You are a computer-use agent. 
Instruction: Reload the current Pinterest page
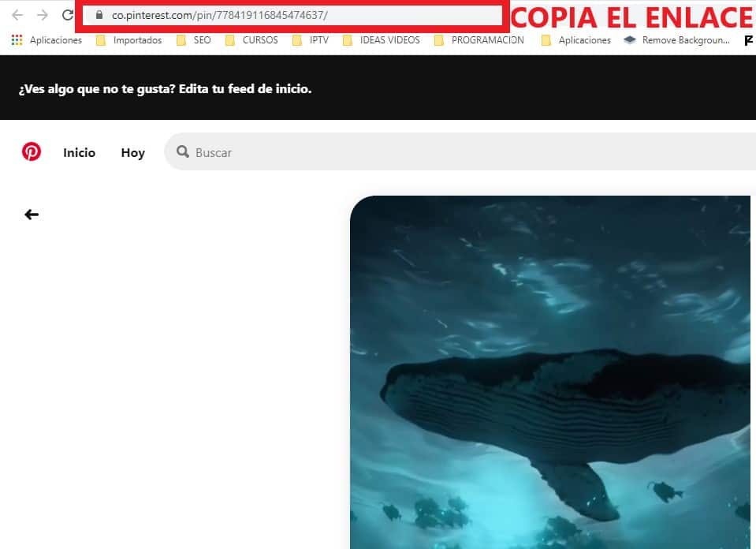tap(68, 15)
